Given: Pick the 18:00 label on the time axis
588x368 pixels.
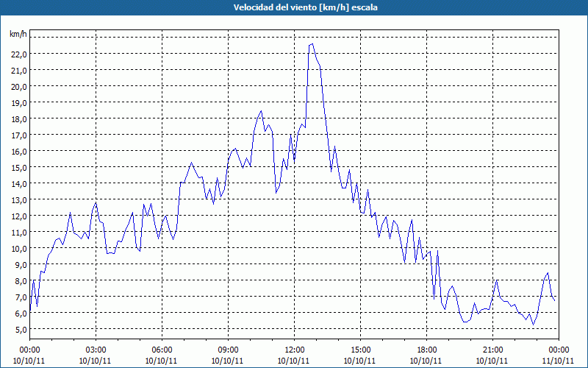Looking at the screenshot, I should pyautogui.click(x=427, y=350).
